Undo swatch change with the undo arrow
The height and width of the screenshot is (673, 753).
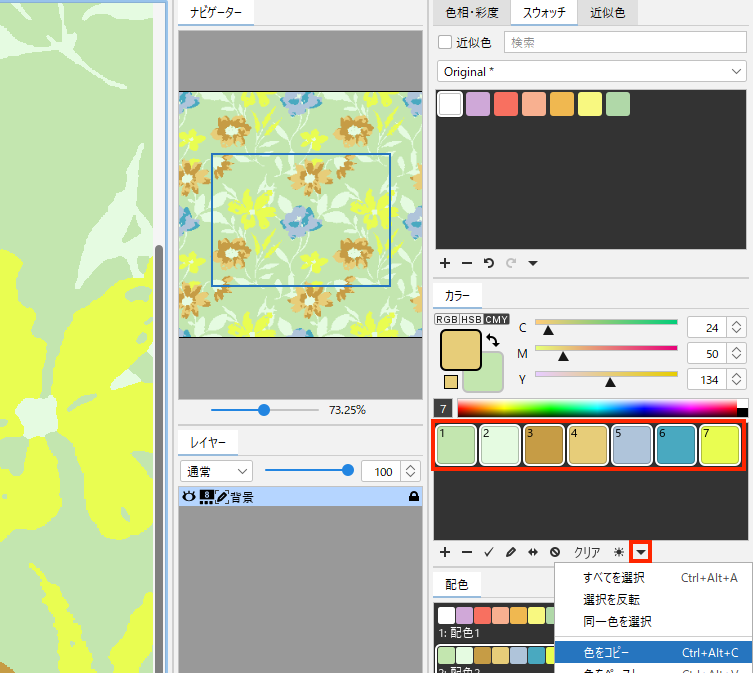click(489, 263)
